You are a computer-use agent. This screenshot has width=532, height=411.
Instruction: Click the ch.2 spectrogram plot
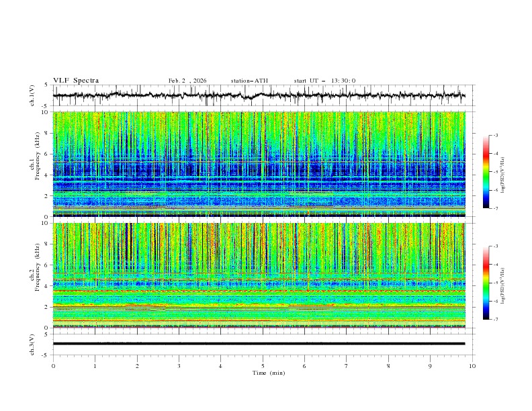tap(259, 275)
